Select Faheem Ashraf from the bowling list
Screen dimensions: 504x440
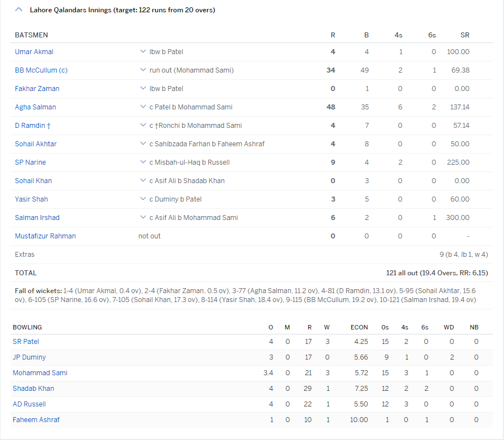(36, 419)
